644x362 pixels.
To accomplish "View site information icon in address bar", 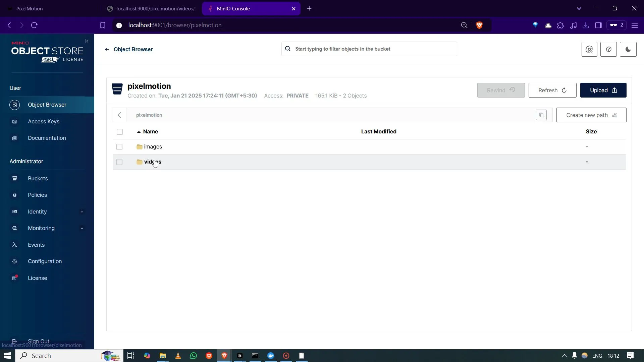I will pos(119,25).
